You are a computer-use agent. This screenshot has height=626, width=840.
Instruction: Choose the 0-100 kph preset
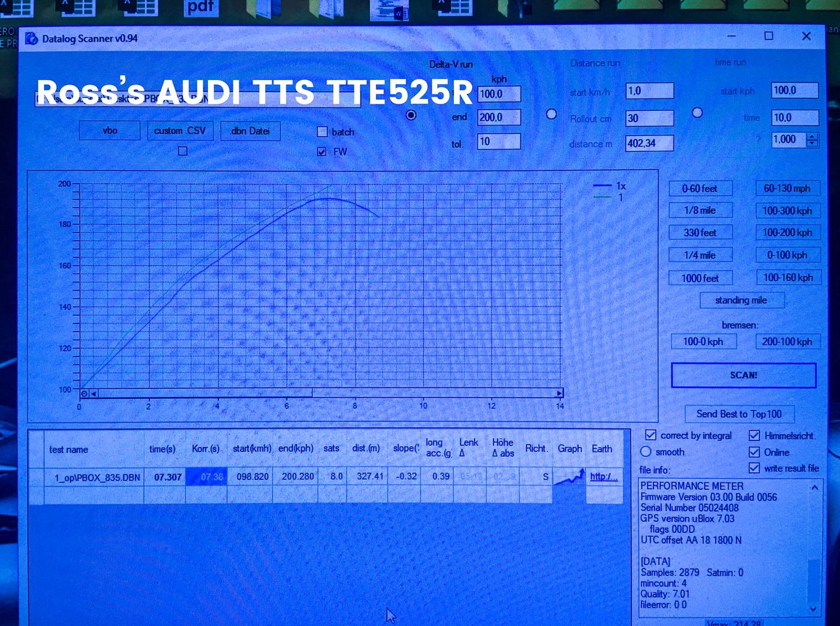tap(787, 255)
